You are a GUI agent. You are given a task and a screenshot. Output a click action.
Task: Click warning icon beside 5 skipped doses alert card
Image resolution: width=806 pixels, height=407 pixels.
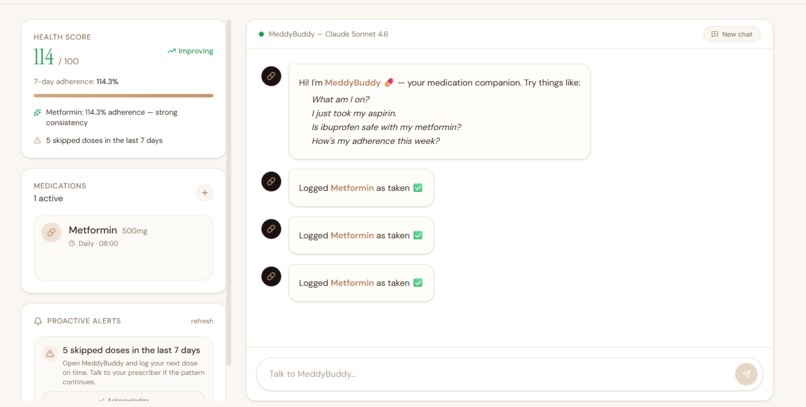click(50, 354)
